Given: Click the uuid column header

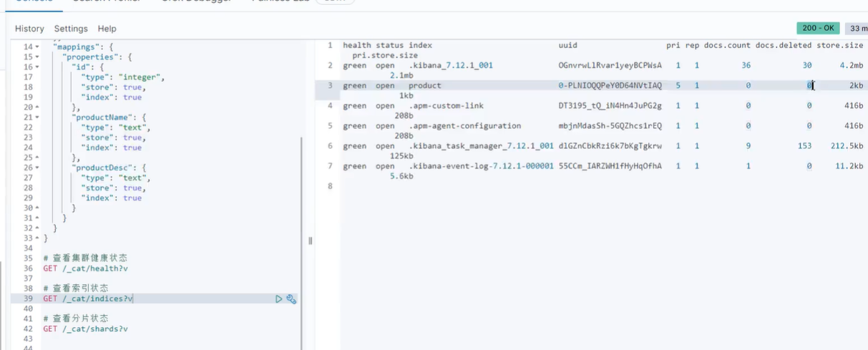Looking at the screenshot, I should point(567,45).
